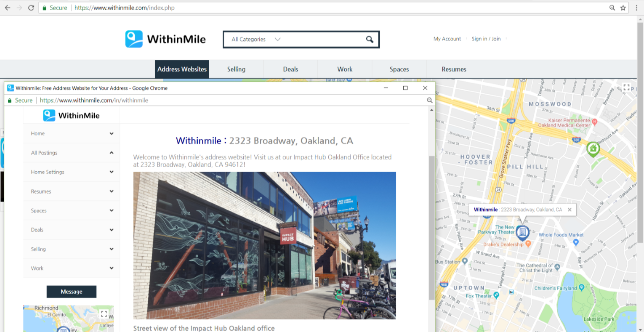Image resolution: width=644 pixels, height=332 pixels.
Task: Click the popup scrollbar up arrow
Action: point(431,110)
